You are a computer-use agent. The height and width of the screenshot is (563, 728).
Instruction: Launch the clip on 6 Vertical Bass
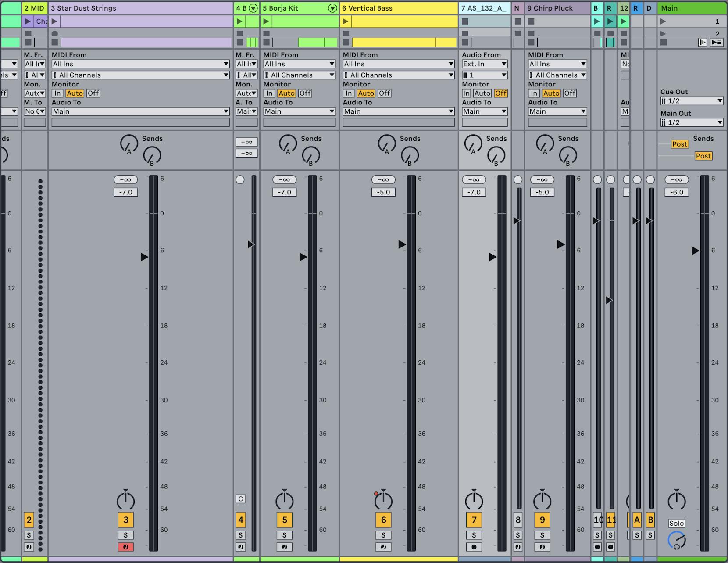[346, 21]
